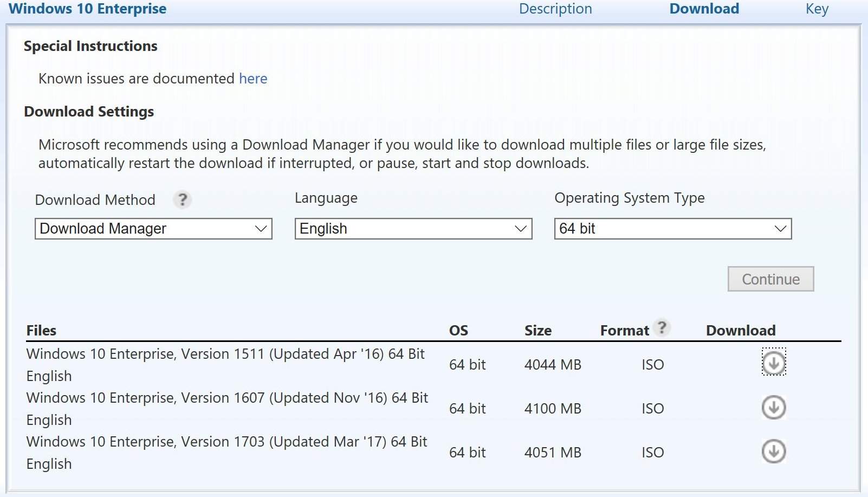Select Version 1703 (Updated Mar '17) file name
Viewport: 868px width, 497px height.
(226, 453)
